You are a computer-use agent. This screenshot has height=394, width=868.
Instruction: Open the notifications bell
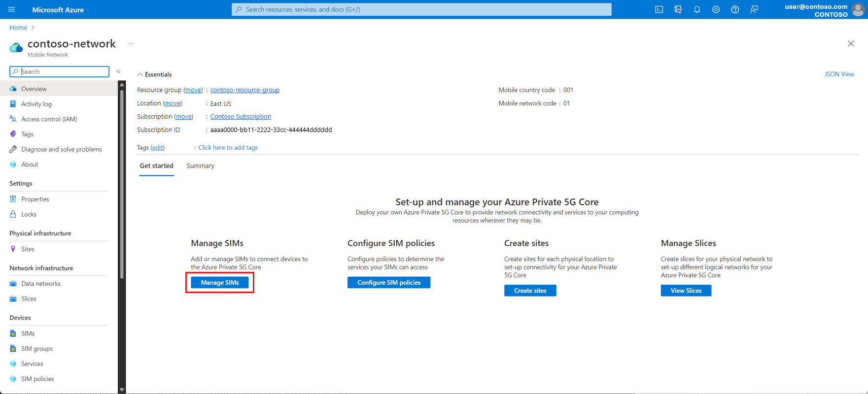tap(697, 9)
